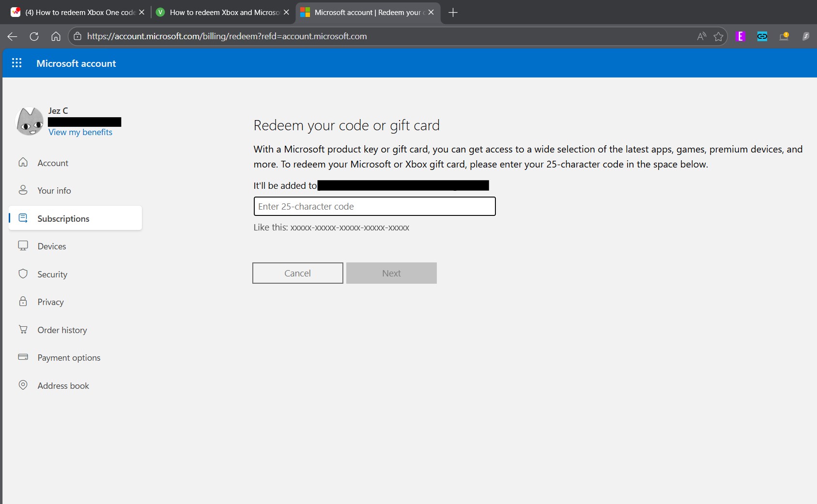Image resolution: width=817 pixels, height=504 pixels.
Task: Open the Microsoft apps grid launcher
Action: tap(17, 63)
